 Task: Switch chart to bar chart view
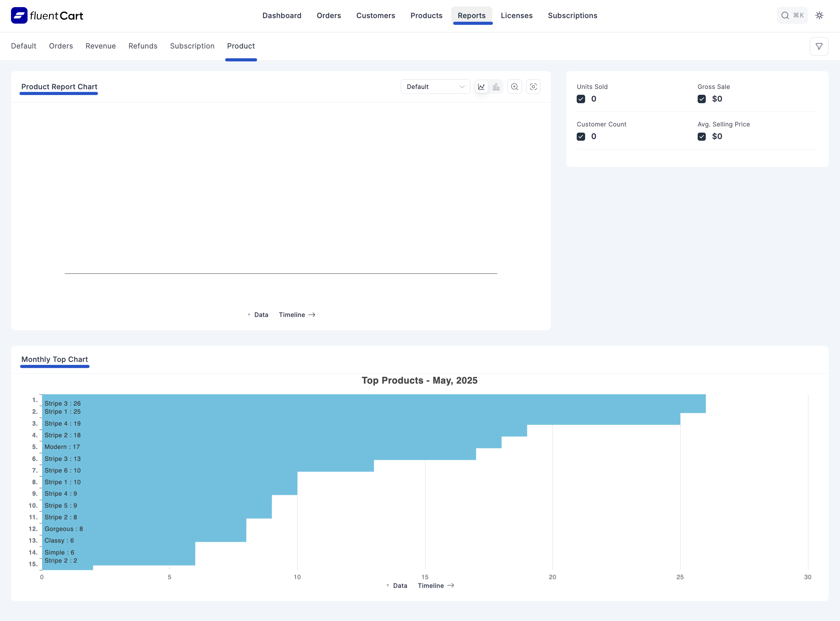pos(496,86)
